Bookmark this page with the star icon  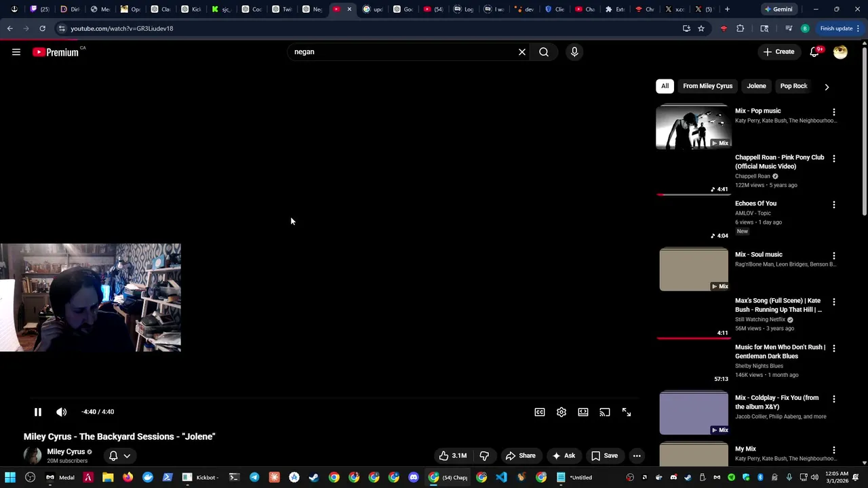pos(701,28)
